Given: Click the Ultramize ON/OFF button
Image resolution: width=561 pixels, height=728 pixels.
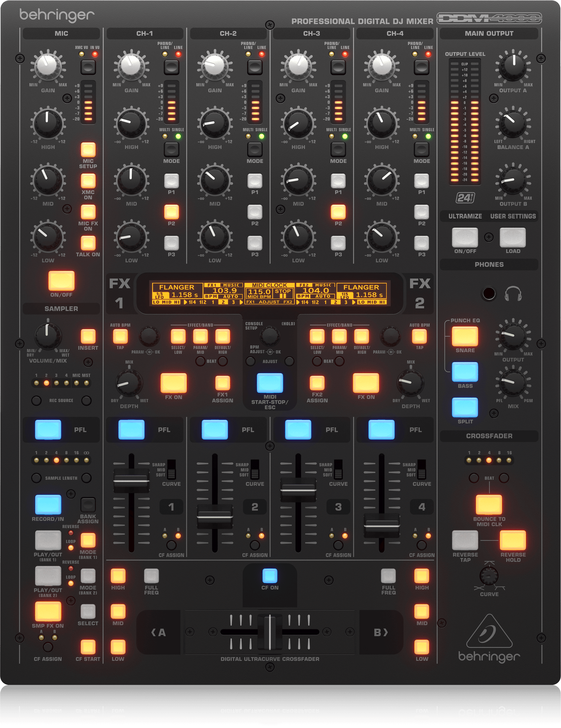Looking at the screenshot, I should pos(465,237).
